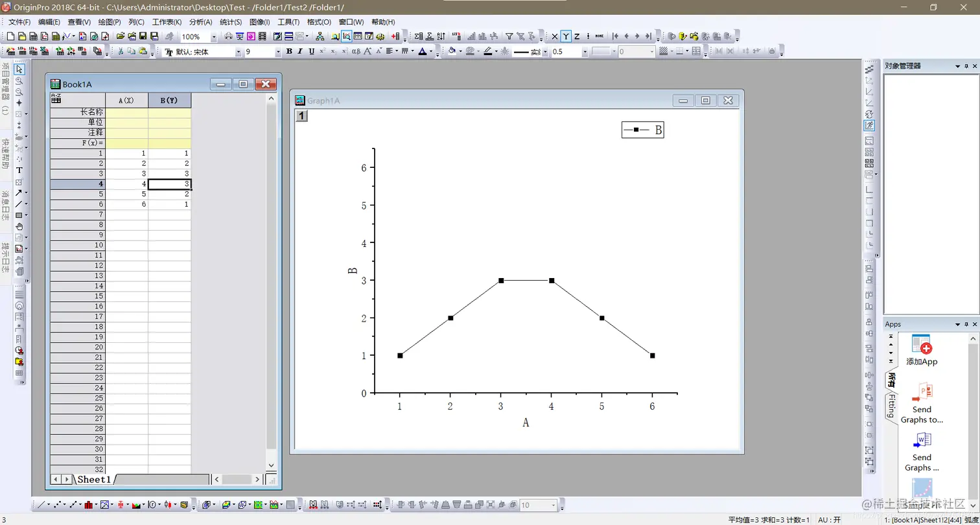The height and width of the screenshot is (525, 980).
Task: Toggle subscript formatting
Action: (x=333, y=51)
